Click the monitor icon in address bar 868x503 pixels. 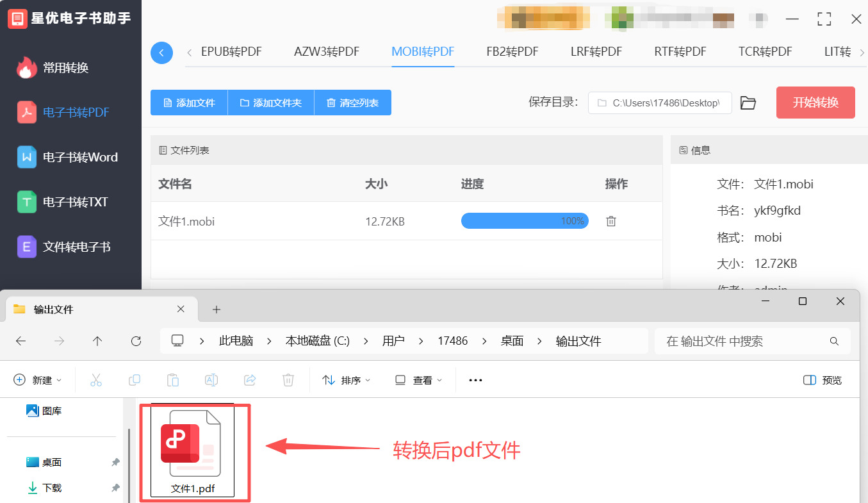(x=177, y=341)
